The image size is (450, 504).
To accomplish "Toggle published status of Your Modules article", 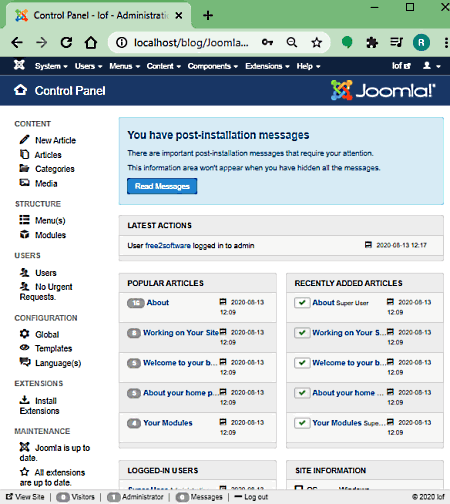I will [302, 423].
